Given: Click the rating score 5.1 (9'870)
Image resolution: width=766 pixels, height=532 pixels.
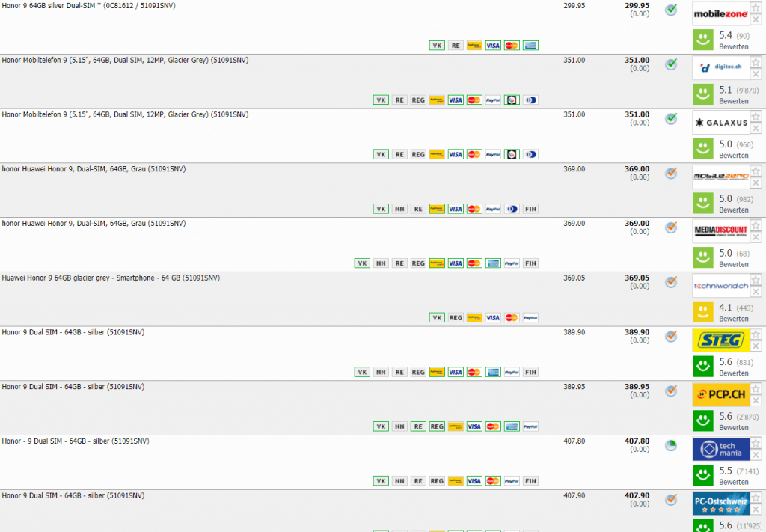Looking at the screenshot, I should (738, 90).
